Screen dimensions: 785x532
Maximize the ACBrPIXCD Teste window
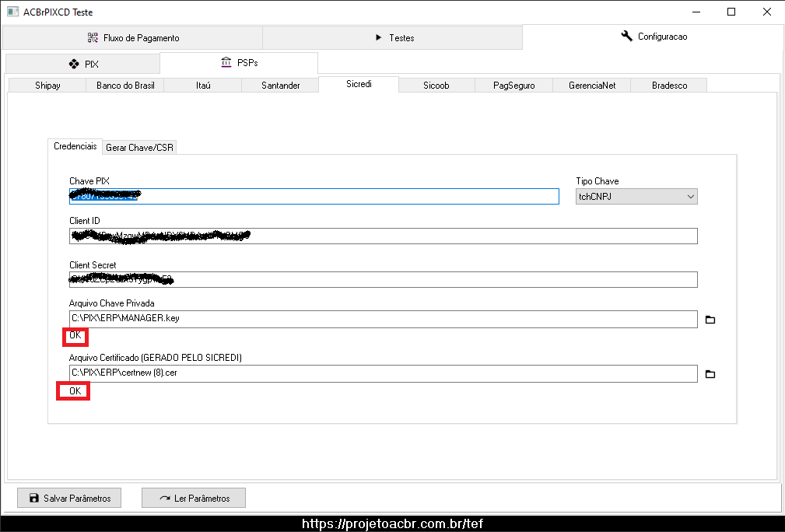pyautogui.click(x=731, y=12)
